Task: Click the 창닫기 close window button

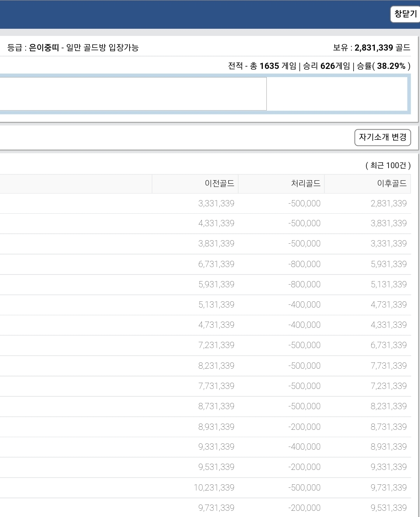Action: pyautogui.click(x=405, y=14)
